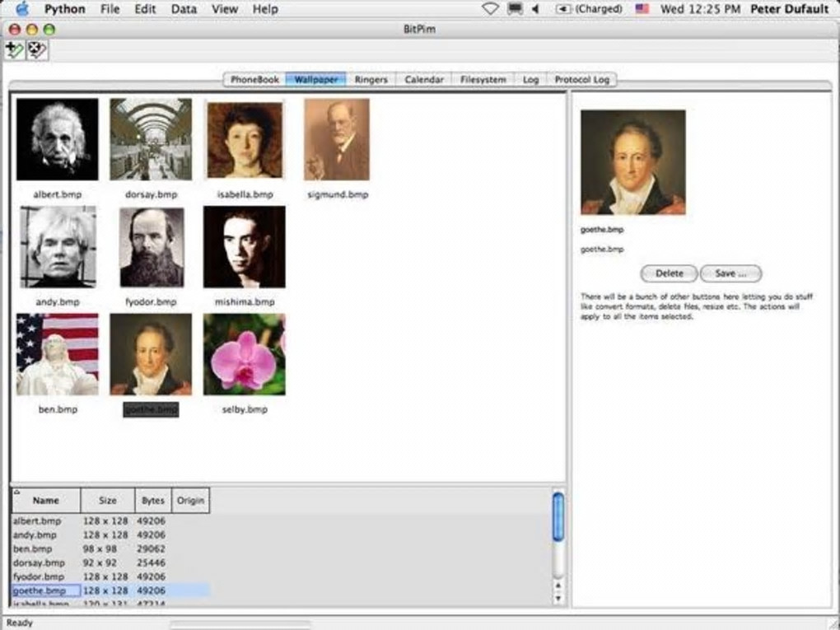
Task: Switch to the Log tab
Action: pos(530,79)
